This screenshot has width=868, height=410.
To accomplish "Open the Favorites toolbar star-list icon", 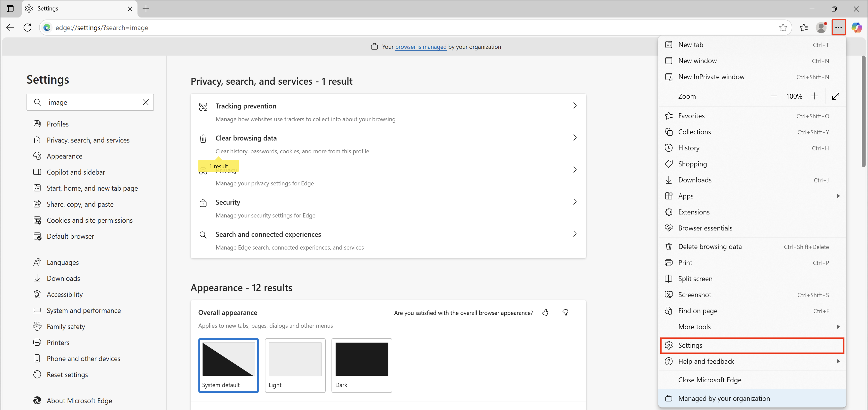I will coord(804,28).
